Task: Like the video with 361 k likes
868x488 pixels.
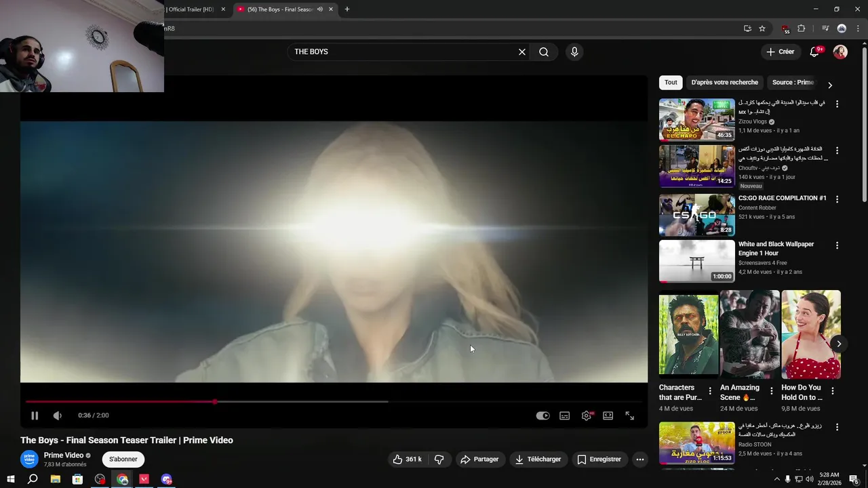Action: tap(408, 459)
